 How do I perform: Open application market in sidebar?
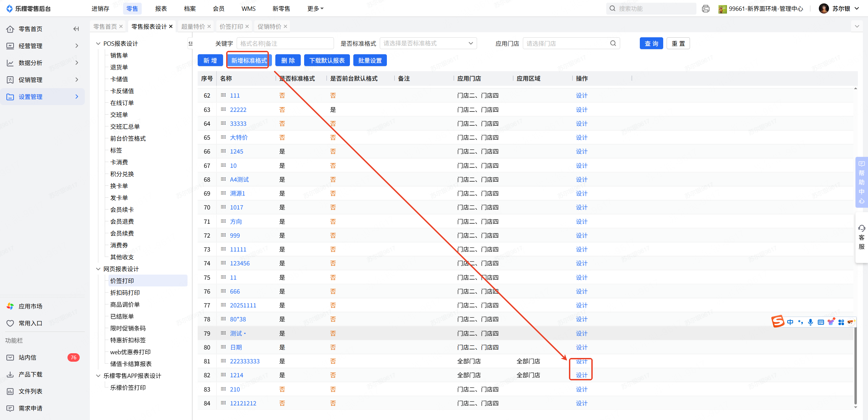point(31,306)
